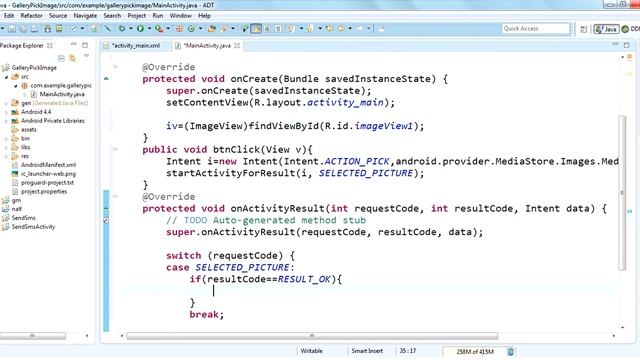The width and height of the screenshot is (640, 360).
Task: Open the Package Explorer view menu triangle
Action: click(86, 56)
